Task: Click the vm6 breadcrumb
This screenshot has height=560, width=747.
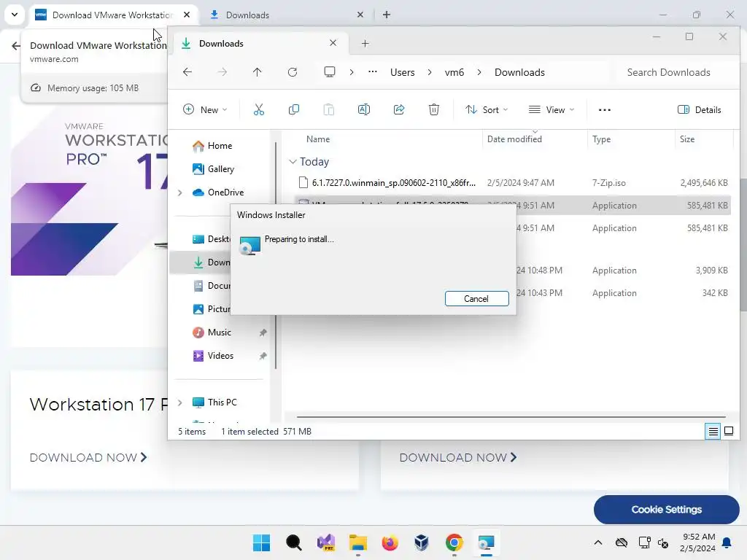Action: tap(454, 72)
